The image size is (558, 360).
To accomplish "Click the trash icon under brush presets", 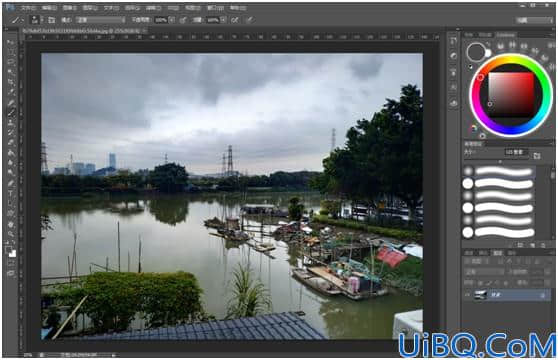I will point(543,245).
